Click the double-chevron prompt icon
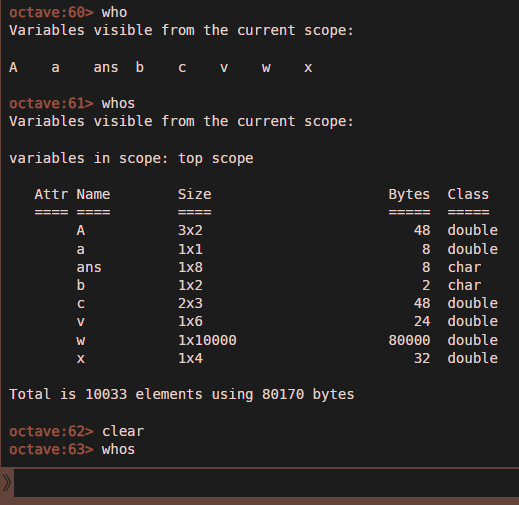 tap(7, 483)
